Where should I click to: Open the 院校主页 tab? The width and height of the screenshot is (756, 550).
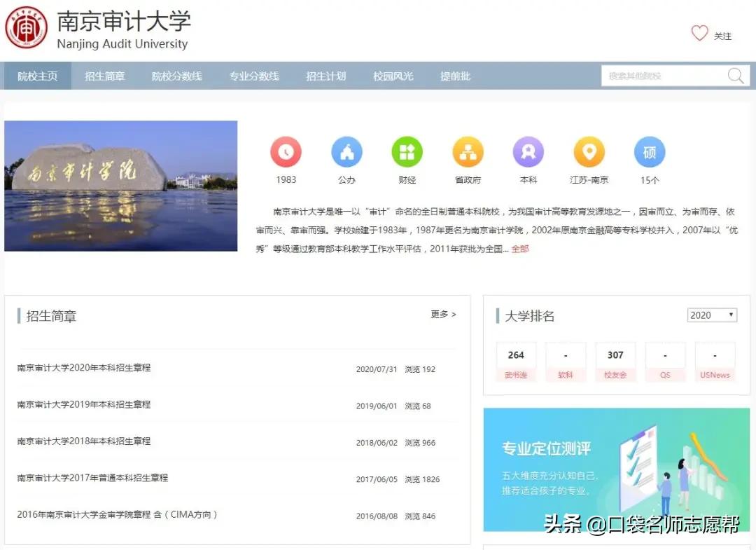click(x=38, y=76)
